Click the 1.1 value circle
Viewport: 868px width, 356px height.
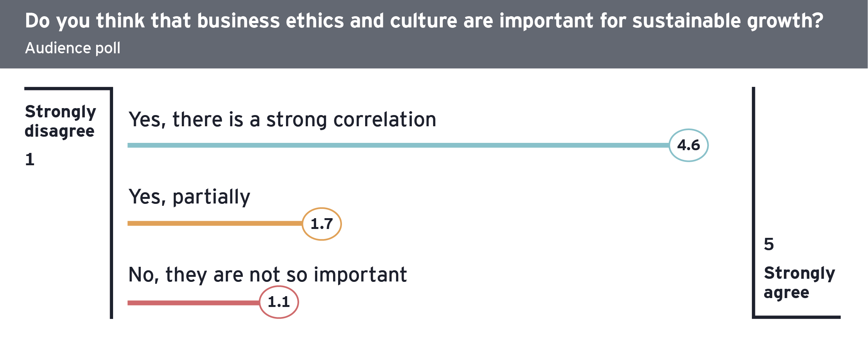click(279, 302)
